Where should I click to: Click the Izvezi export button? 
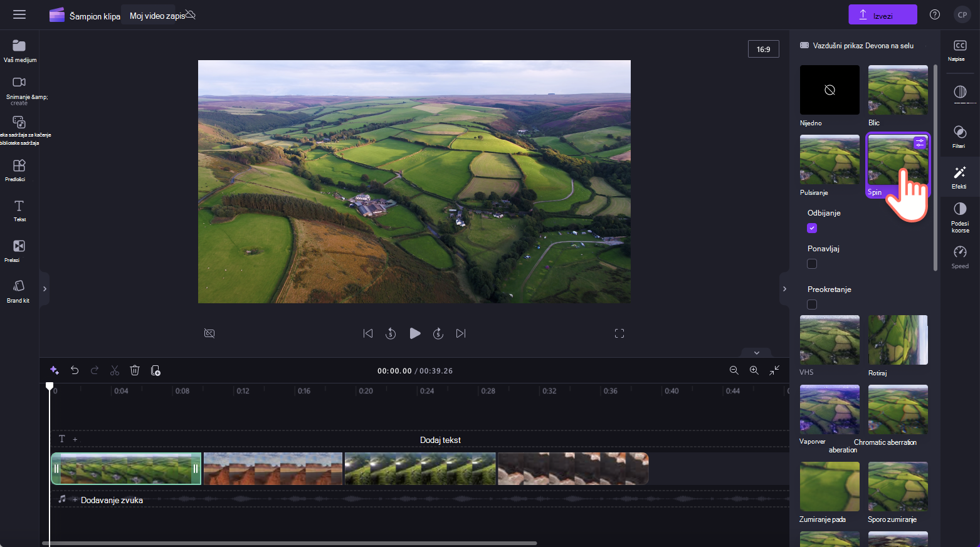[x=883, y=14]
